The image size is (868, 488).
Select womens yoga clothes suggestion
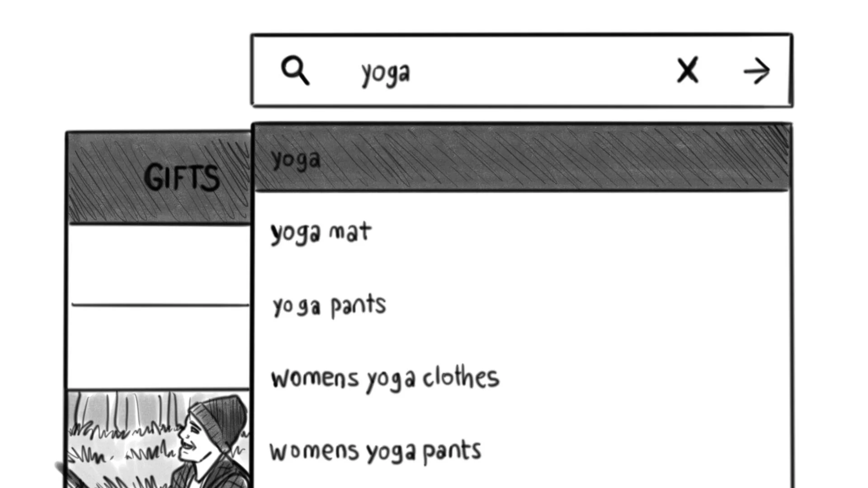522,378
